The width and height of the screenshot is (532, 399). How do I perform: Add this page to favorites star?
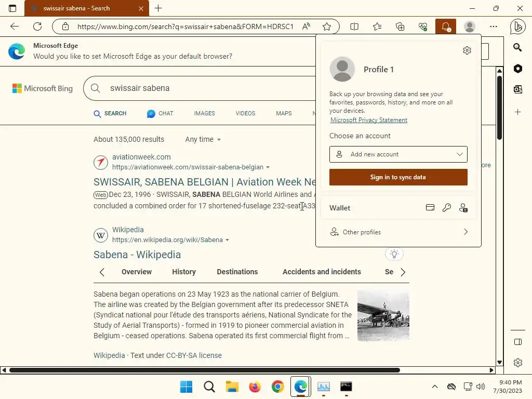(327, 26)
